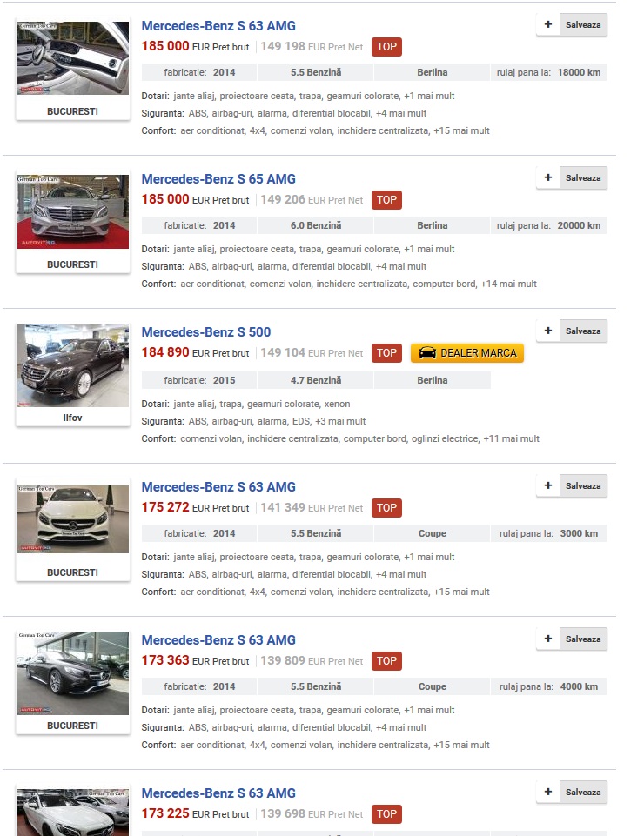Open white S 63 AMG Coupe thumbnail
This screenshot has height=836, width=644.
73,519
